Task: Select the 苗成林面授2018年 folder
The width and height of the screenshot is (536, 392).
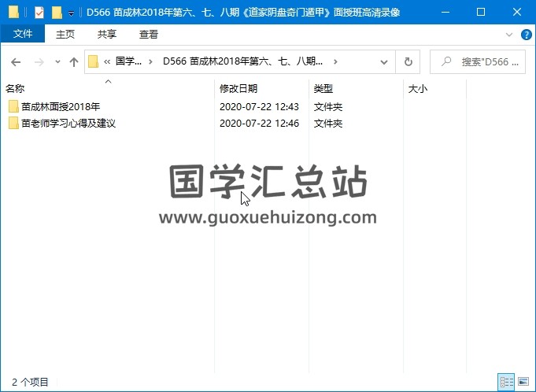Action: pos(60,106)
